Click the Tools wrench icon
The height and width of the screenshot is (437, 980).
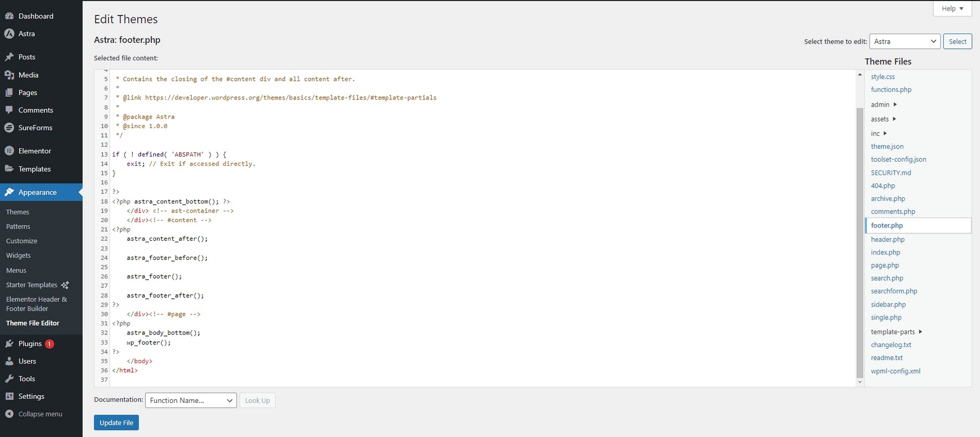point(9,379)
